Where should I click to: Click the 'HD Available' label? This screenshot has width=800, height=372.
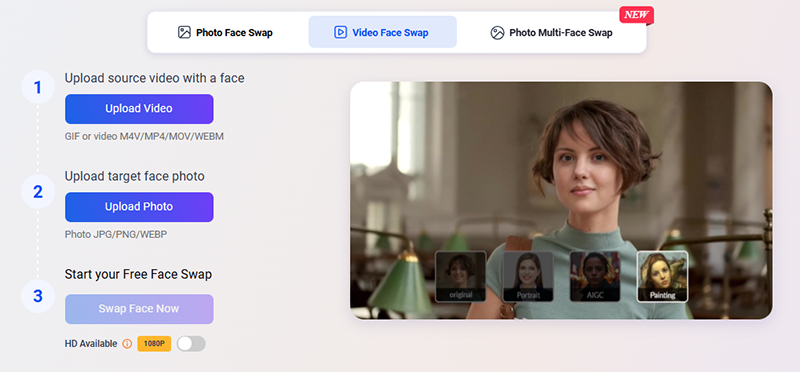pos(91,344)
